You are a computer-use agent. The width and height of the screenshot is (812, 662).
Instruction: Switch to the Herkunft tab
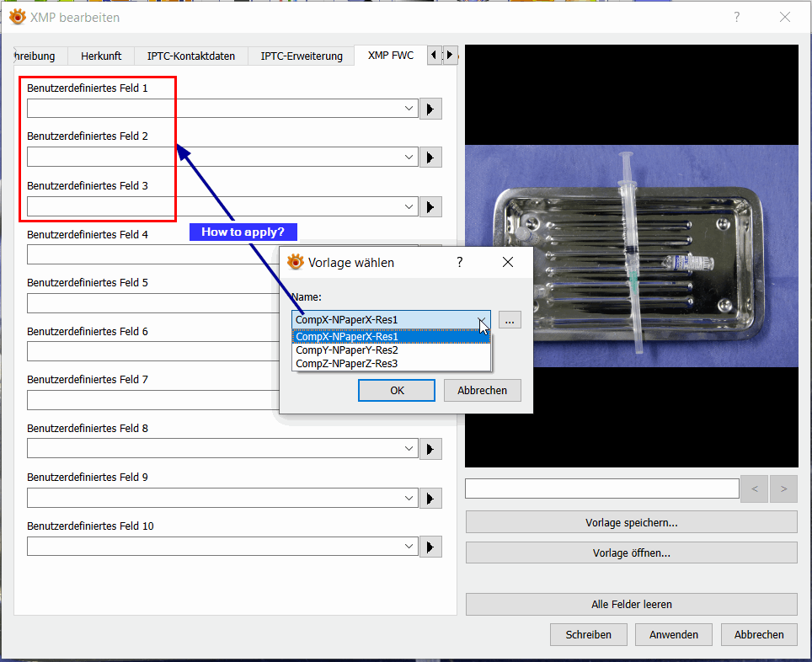point(101,56)
